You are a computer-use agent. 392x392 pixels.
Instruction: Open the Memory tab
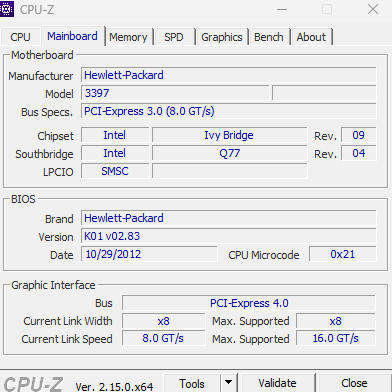[128, 37]
